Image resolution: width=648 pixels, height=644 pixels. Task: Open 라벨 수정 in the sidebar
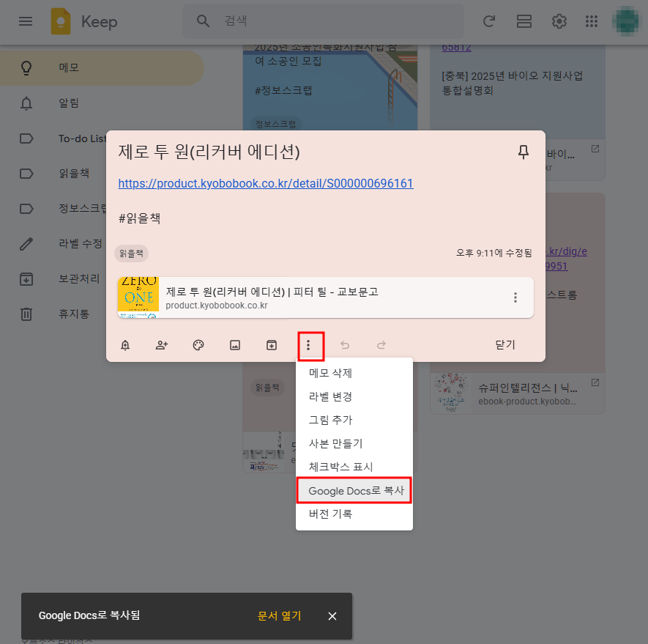click(x=80, y=244)
